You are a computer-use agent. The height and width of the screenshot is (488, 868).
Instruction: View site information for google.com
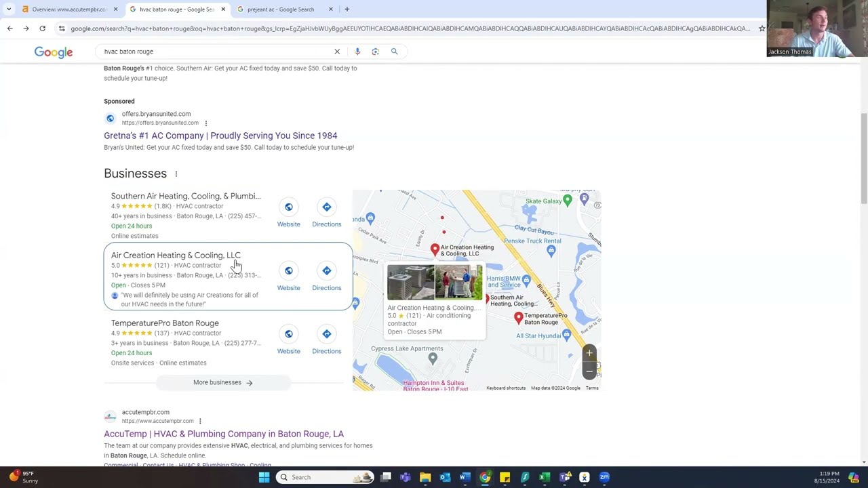coord(62,28)
